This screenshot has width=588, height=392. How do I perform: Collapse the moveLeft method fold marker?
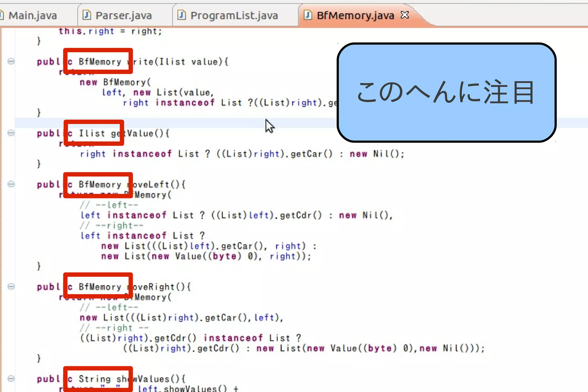pyautogui.click(x=11, y=184)
